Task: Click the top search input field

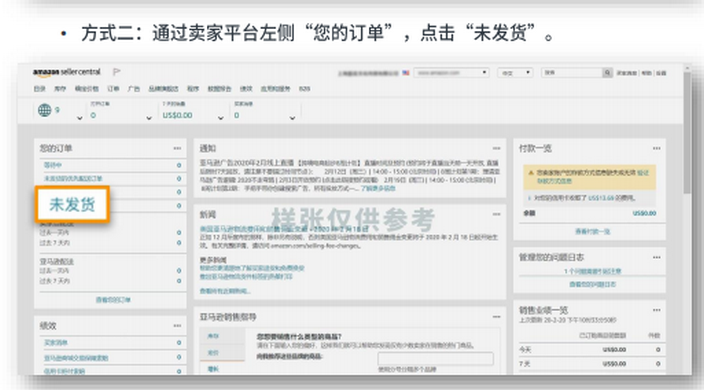Action: 572,73
